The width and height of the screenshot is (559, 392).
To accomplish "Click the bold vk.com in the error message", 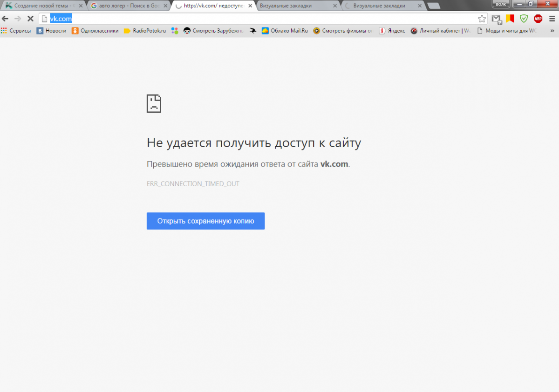I will (x=334, y=164).
